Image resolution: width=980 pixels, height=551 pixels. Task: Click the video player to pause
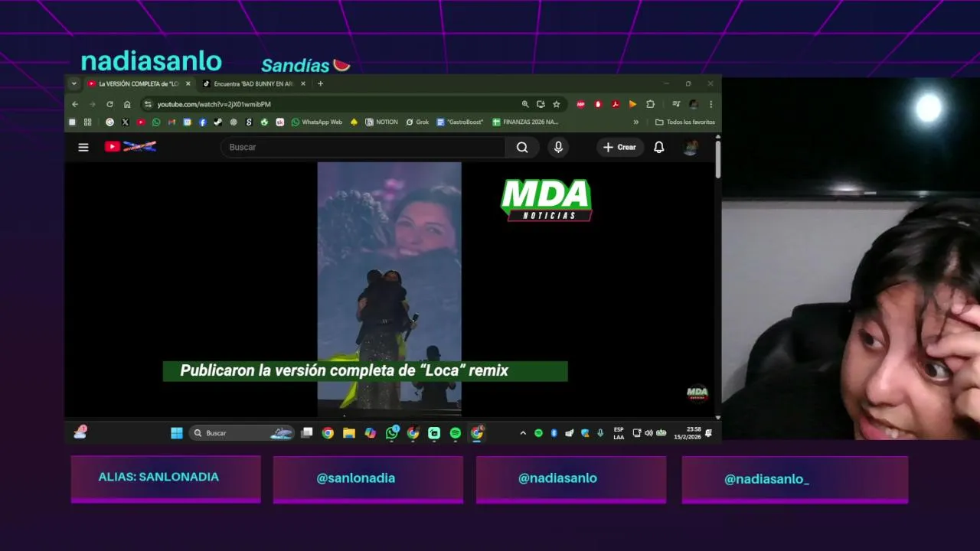[390, 289]
